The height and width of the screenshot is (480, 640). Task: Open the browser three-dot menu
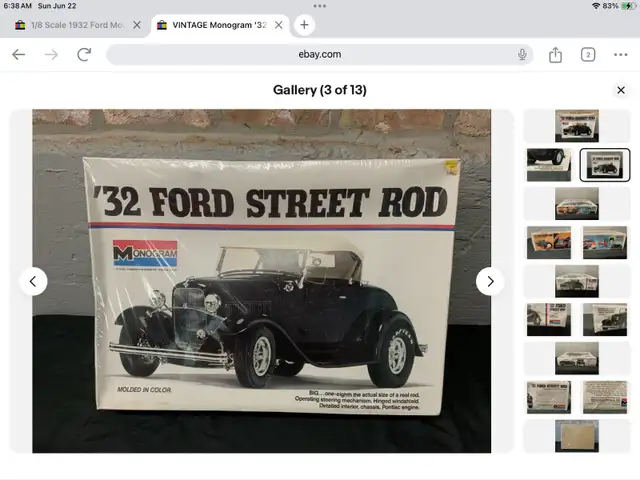[620, 55]
